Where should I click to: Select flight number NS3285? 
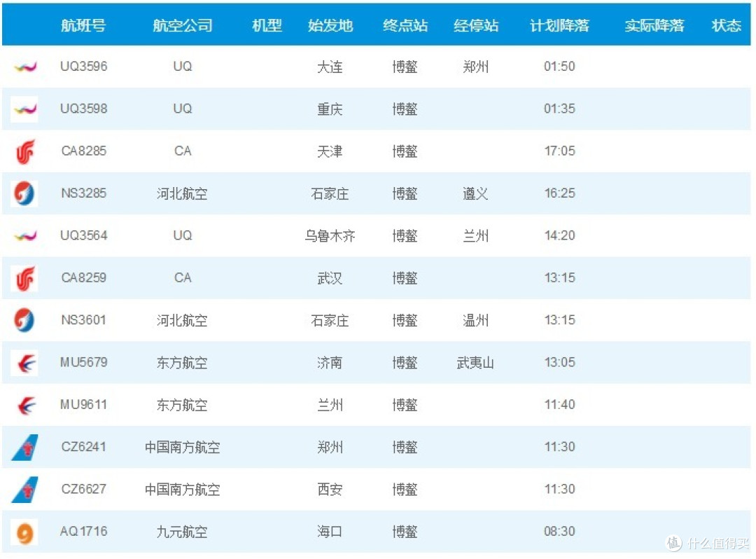pyautogui.click(x=83, y=193)
